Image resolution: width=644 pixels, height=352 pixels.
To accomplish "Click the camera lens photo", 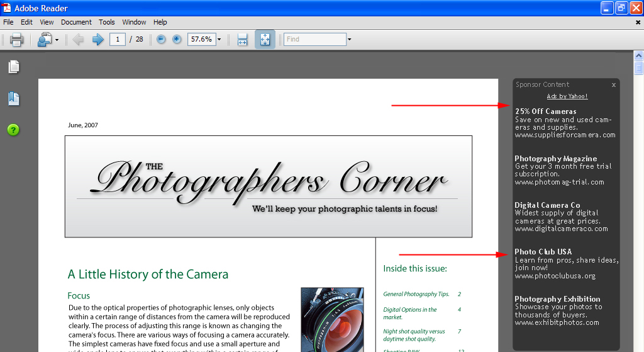I will pos(332,319).
